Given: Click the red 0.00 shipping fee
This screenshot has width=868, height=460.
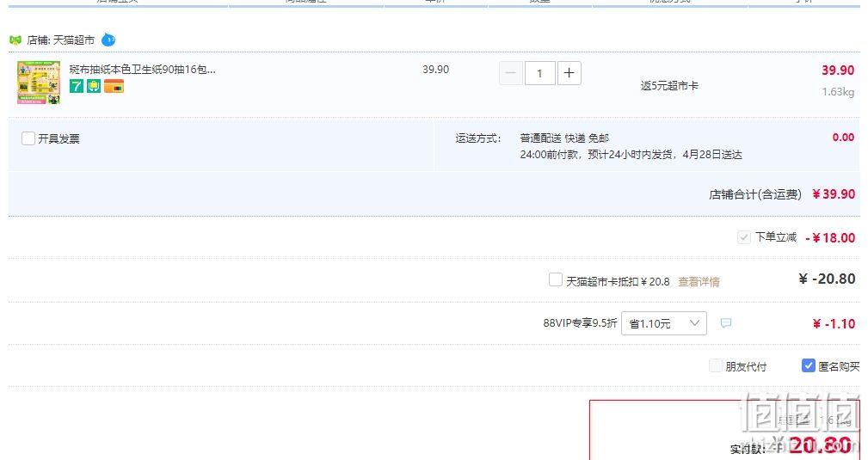Looking at the screenshot, I should click(x=843, y=138).
